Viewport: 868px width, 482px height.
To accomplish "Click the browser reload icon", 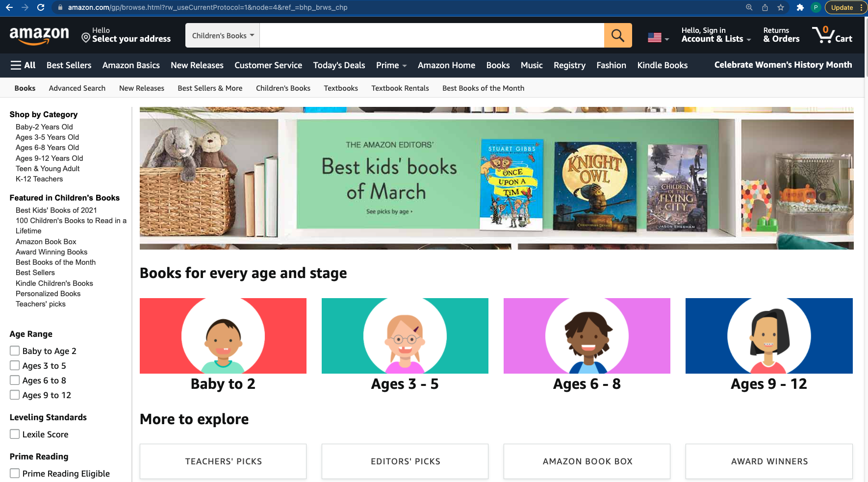I will tap(41, 7).
